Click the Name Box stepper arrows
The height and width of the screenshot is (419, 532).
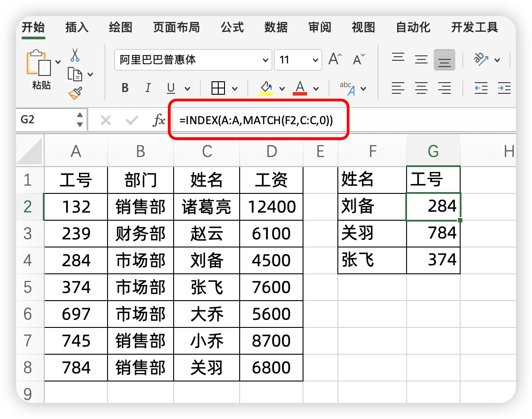(x=80, y=120)
